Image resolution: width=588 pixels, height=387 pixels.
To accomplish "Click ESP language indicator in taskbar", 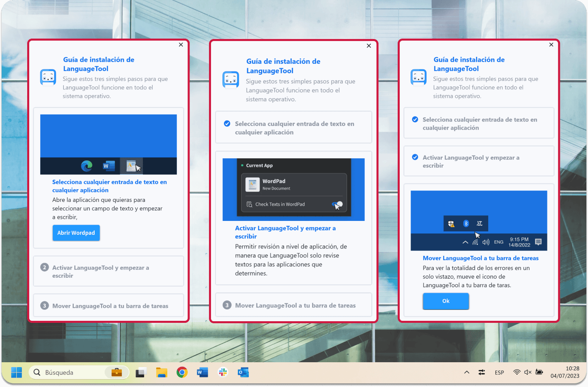I will tap(500, 372).
